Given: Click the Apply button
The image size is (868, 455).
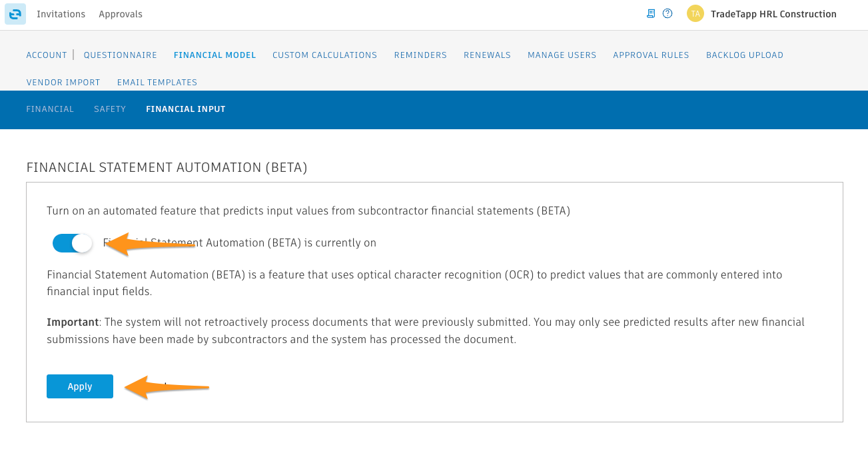Looking at the screenshot, I should (x=80, y=386).
